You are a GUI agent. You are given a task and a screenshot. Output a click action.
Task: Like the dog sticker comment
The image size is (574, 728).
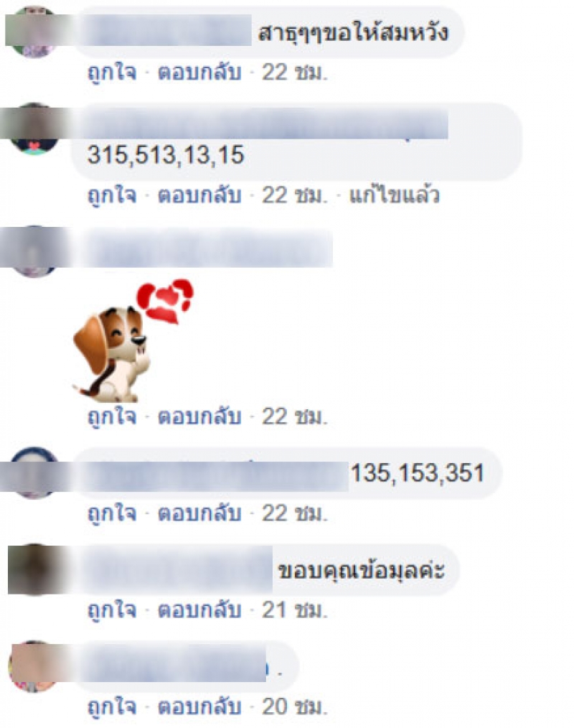[112, 416]
